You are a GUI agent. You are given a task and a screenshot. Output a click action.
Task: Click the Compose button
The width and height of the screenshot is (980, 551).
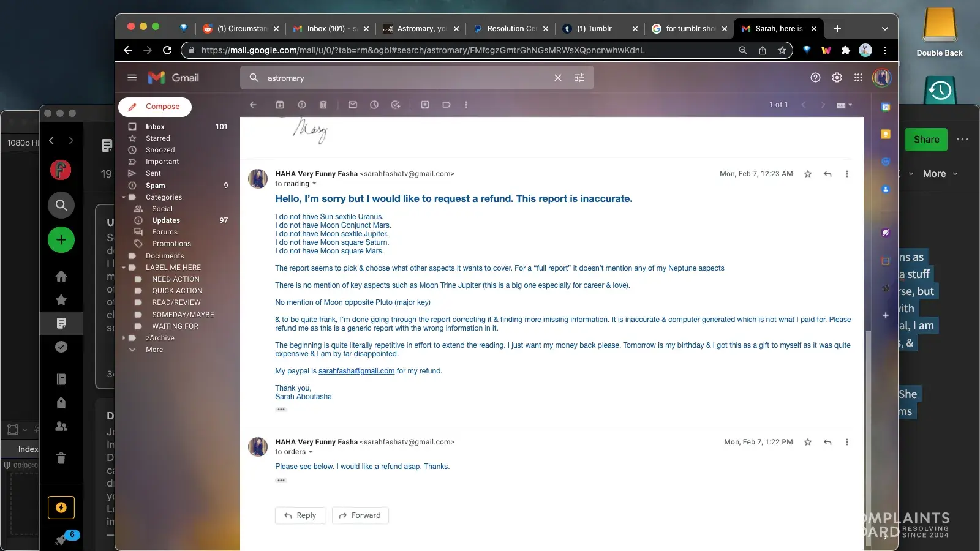click(x=155, y=107)
